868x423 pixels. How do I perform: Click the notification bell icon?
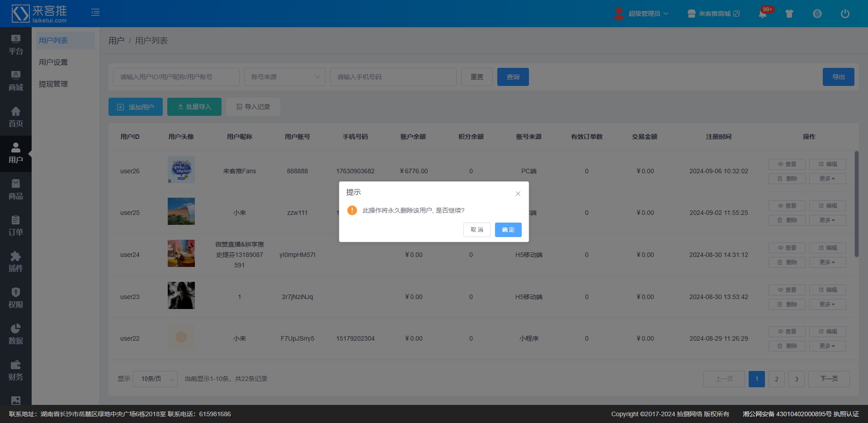(x=762, y=14)
